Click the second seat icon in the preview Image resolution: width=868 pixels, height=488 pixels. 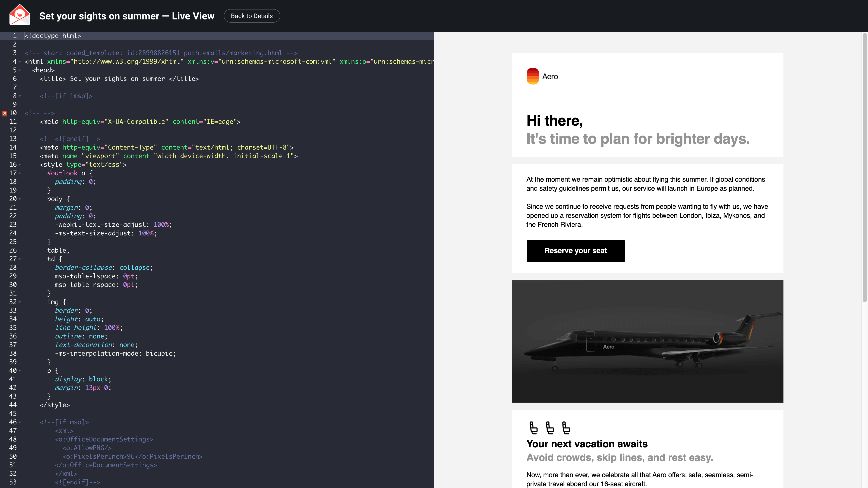coord(550,428)
